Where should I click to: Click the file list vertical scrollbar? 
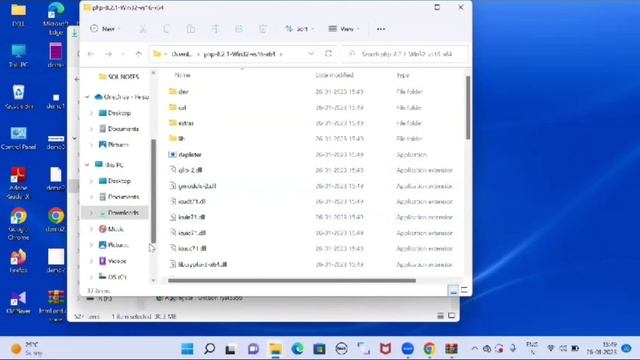point(468,107)
